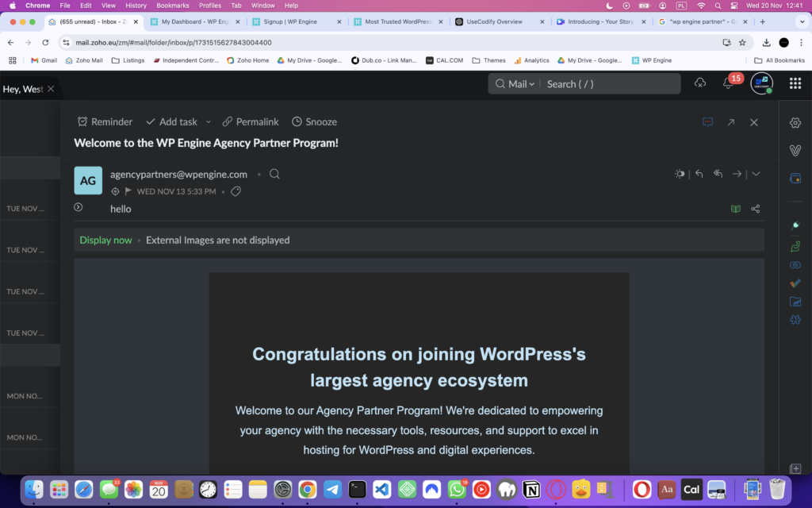This screenshot has width=812, height=508.
Task: Open the Themes bookmark folder
Action: tap(488, 60)
